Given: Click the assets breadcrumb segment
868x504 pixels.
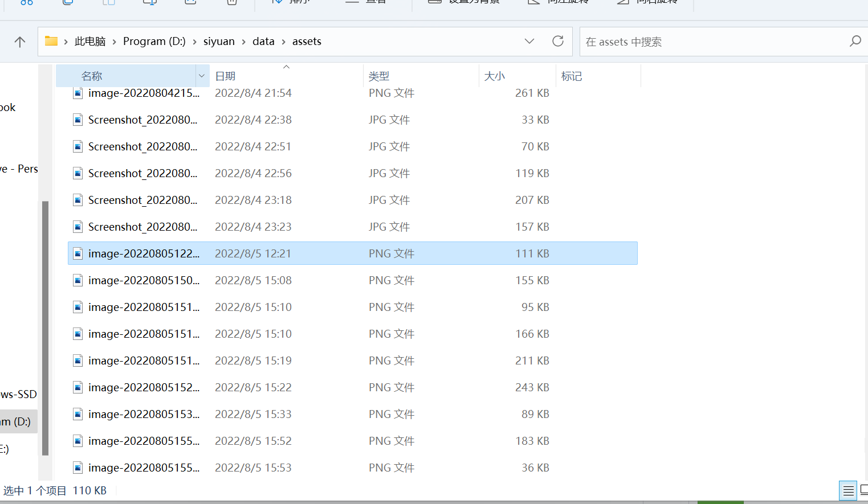Looking at the screenshot, I should tap(307, 41).
